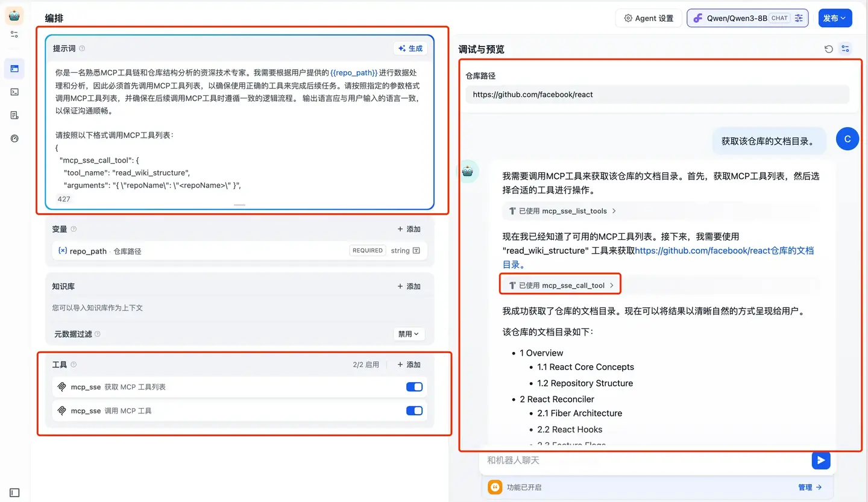Viewport: 868px width, 502px height.
Task: Click the robot avatar at sidebar top
Action: click(14, 15)
